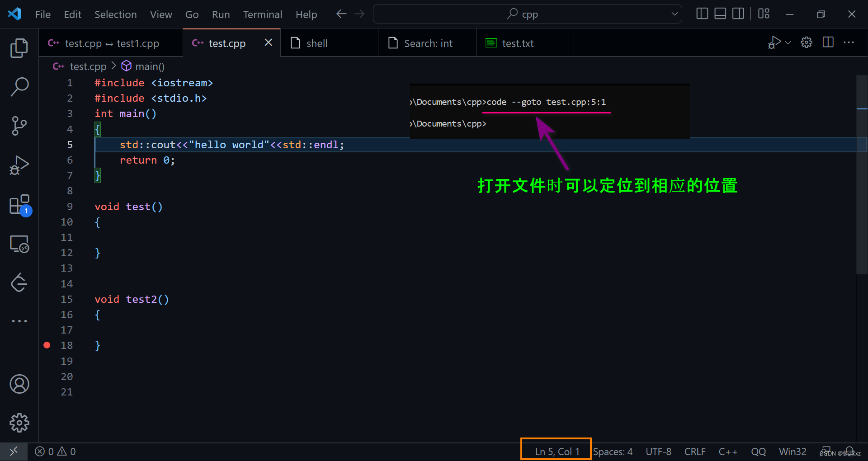Show additional activity bar views
Viewport: 868px width, 461px height.
point(19,321)
